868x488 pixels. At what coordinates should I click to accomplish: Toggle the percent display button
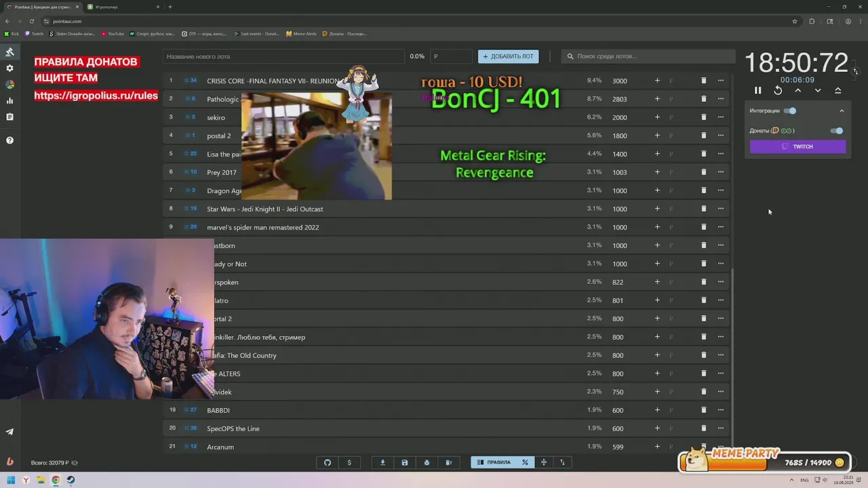tap(525, 462)
